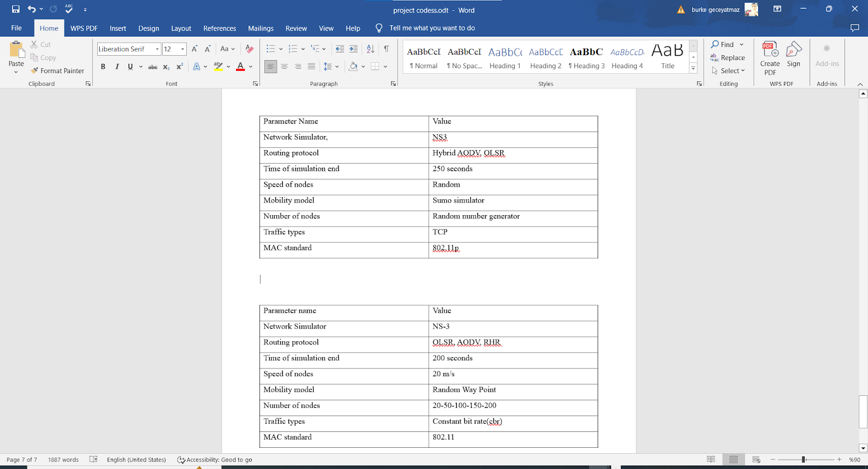Click the multilevel list icon
This screenshot has height=469, width=868.
(315, 49)
